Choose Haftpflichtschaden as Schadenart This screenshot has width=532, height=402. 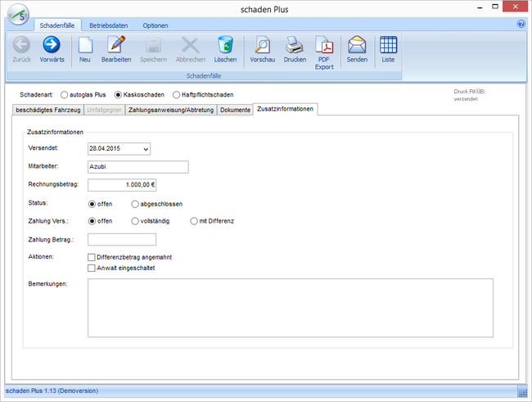point(176,95)
